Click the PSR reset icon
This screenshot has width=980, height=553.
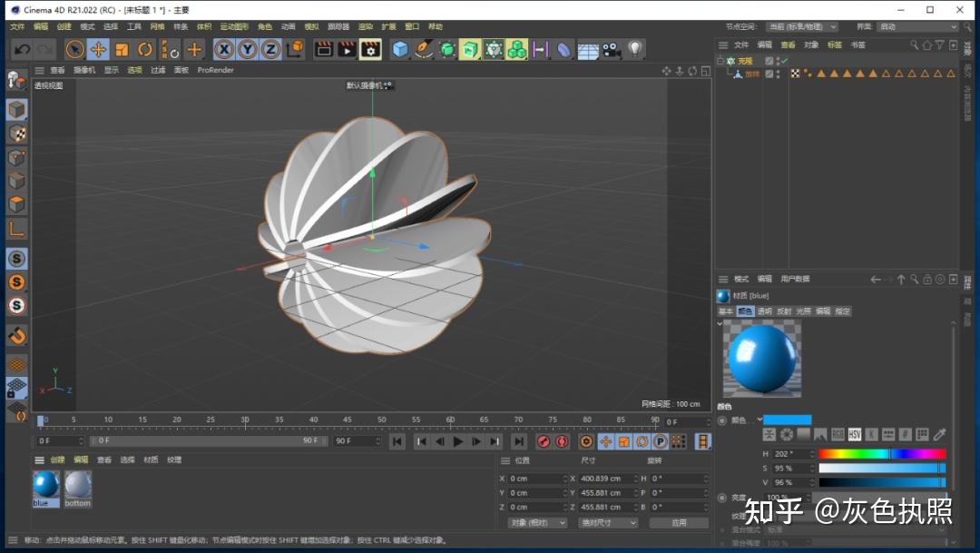pyautogui.click(x=170, y=49)
